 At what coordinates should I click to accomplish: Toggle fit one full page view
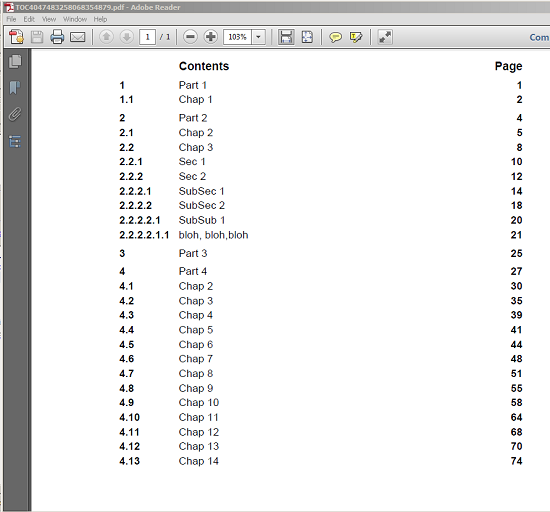(x=307, y=37)
